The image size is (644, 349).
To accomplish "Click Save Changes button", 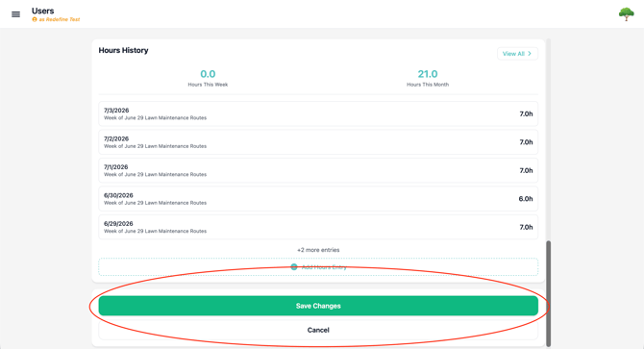I will (x=318, y=306).
